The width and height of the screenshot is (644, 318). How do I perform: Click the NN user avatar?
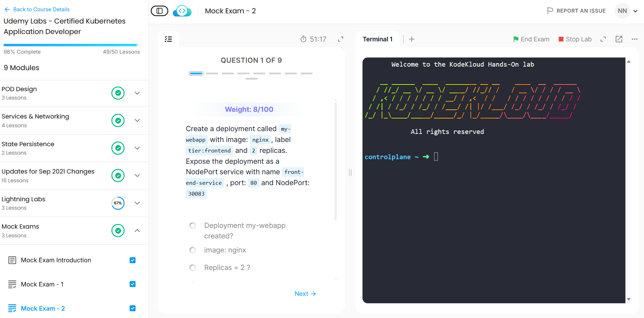(x=622, y=11)
